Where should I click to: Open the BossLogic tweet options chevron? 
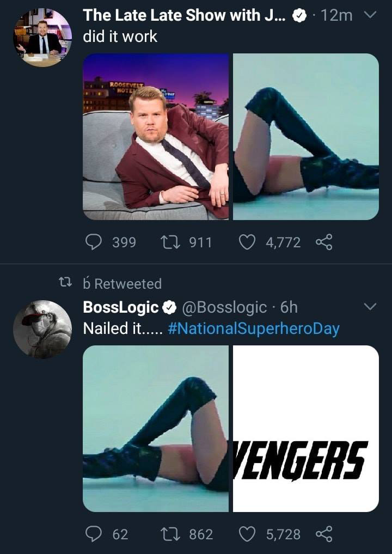(370, 307)
